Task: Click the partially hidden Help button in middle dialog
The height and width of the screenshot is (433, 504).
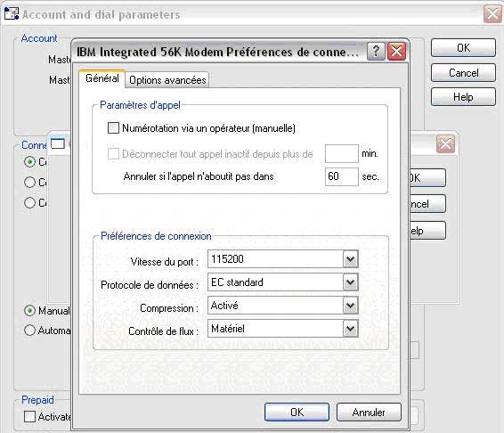Action: (427, 231)
